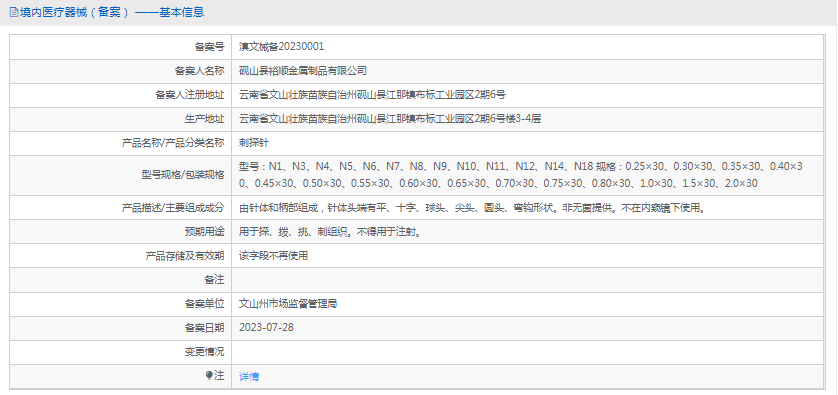Image resolution: width=838 pixels, height=395 pixels.
Task: Select the model list starting with 型号：N1、N3
Action: coord(521,175)
